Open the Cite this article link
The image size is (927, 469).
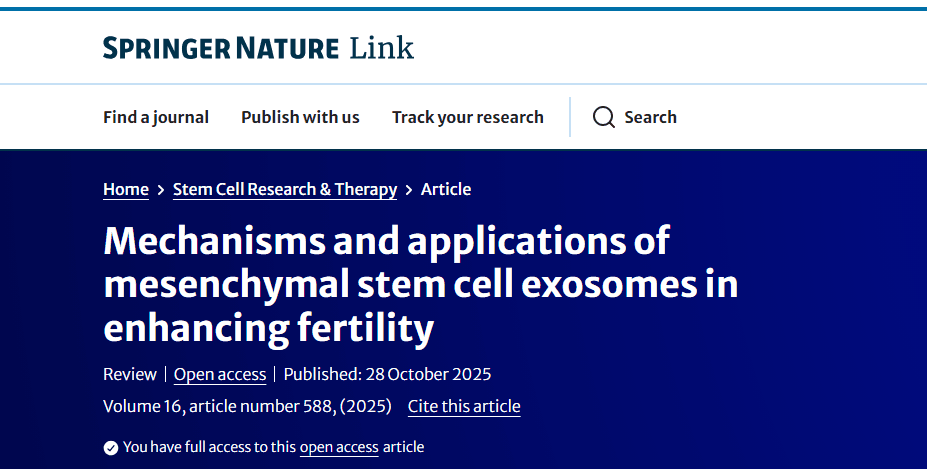(x=464, y=406)
